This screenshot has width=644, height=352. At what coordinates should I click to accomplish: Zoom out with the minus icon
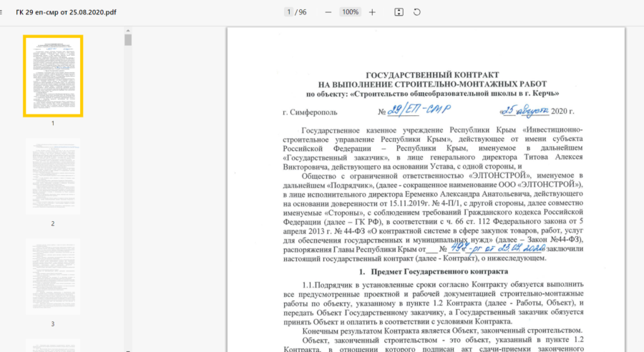328,12
